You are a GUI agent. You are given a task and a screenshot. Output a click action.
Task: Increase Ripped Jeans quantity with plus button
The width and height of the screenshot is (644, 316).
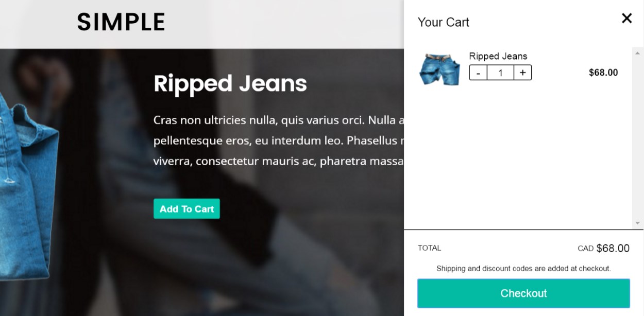tap(522, 73)
